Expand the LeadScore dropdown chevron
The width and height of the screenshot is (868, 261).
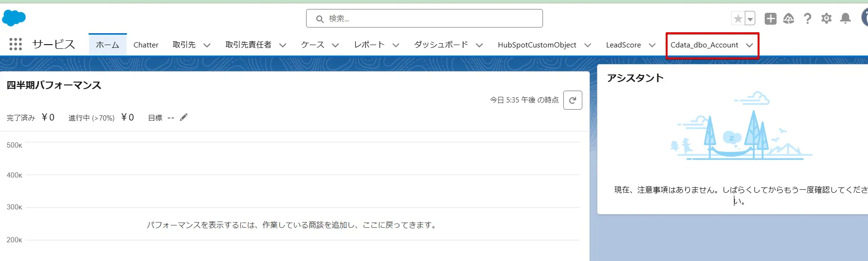[x=652, y=45]
